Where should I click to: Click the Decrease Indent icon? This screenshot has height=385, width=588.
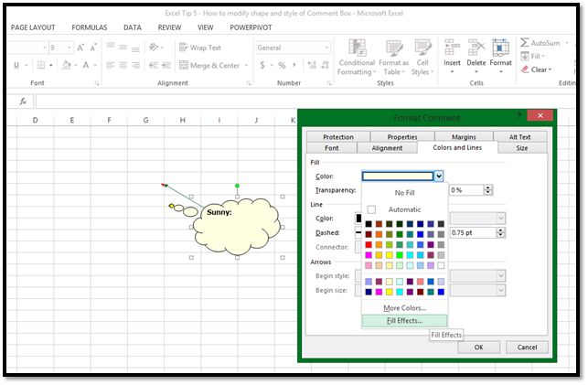pos(154,65)
